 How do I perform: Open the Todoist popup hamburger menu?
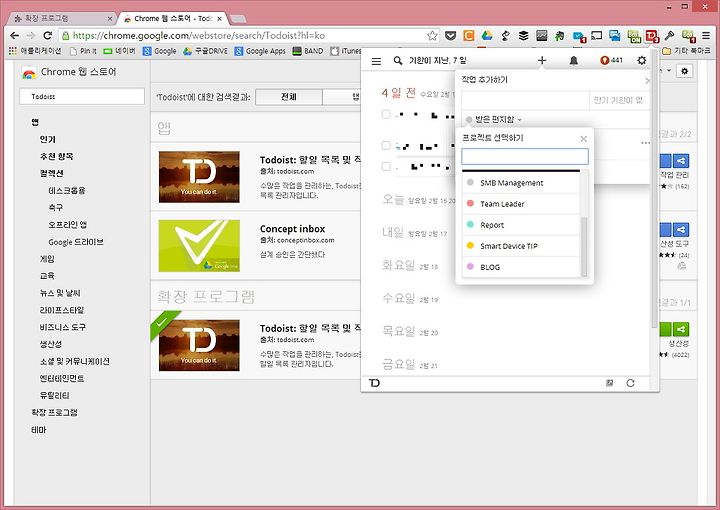pyautogui.click(x=376, y=61)
